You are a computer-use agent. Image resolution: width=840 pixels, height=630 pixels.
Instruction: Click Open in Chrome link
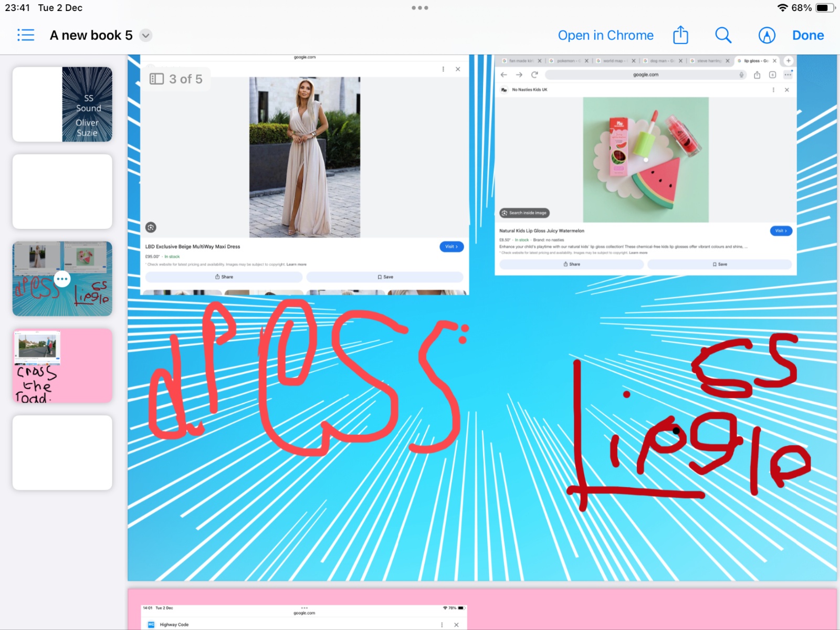(x=605, y=35)
